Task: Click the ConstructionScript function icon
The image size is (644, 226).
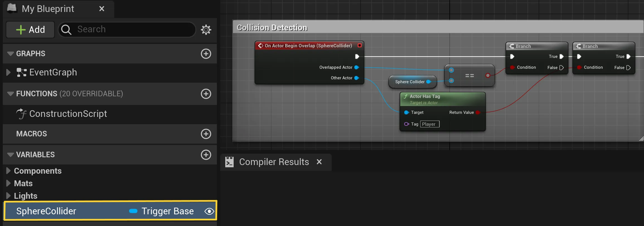Action: tap(21, 114)
